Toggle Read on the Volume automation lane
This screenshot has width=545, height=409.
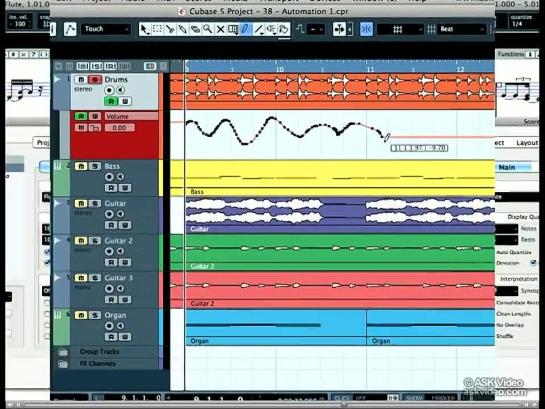(81, 116)
